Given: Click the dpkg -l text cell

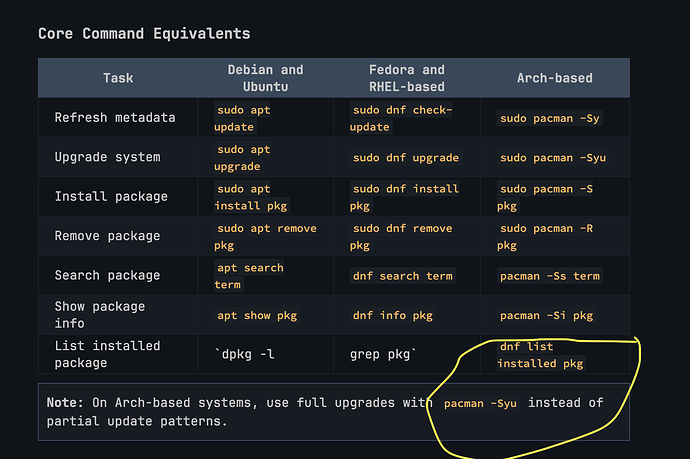Looking at the screenshot, I should pyautogui.click(x=244, y=354).
